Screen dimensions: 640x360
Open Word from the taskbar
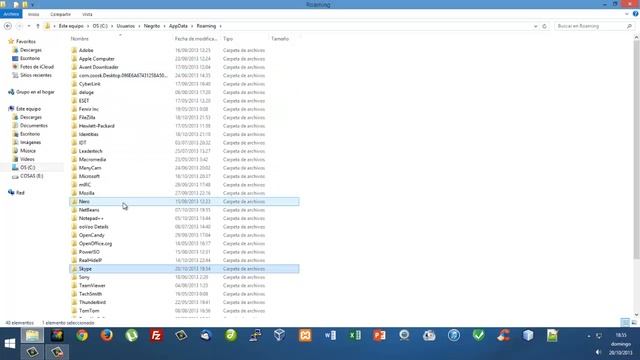coord(330,336)
